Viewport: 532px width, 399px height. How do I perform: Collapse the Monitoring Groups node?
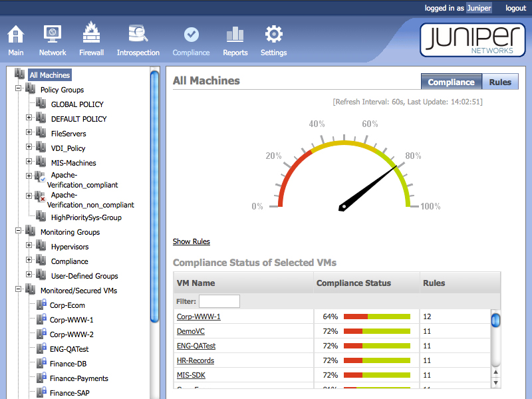(x=19, y=230)
